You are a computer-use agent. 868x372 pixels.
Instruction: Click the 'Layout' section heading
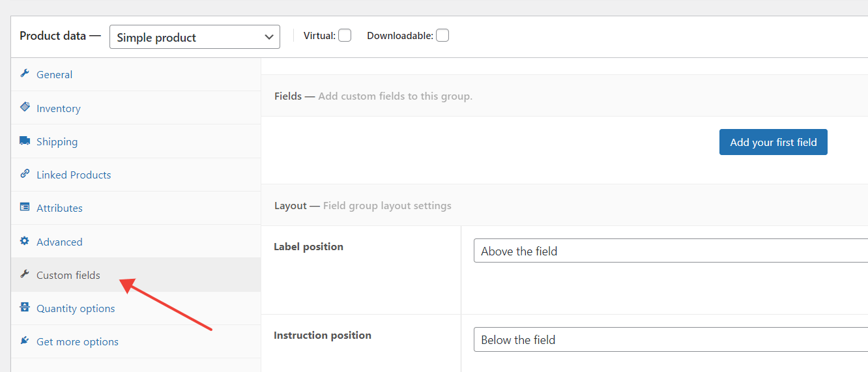(291, 205)
